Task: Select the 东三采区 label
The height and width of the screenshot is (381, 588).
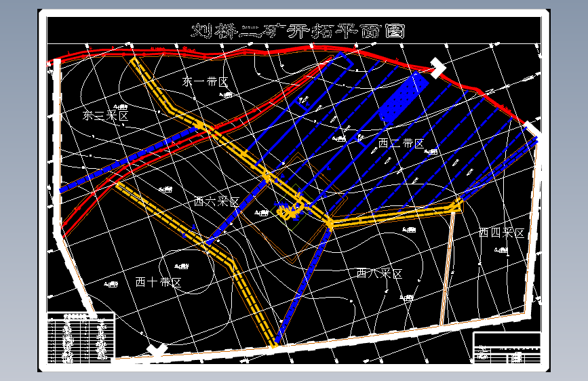Action: tap(106, 115)
